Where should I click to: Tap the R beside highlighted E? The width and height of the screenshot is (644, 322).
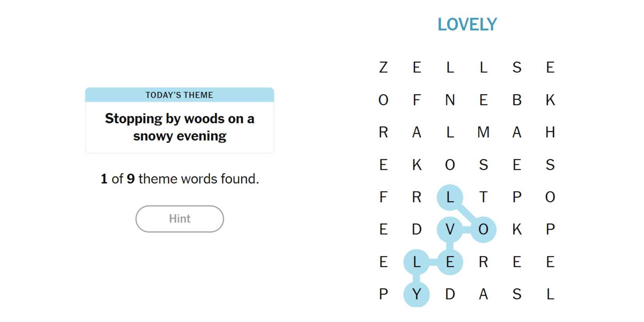(x=483, y=262)
